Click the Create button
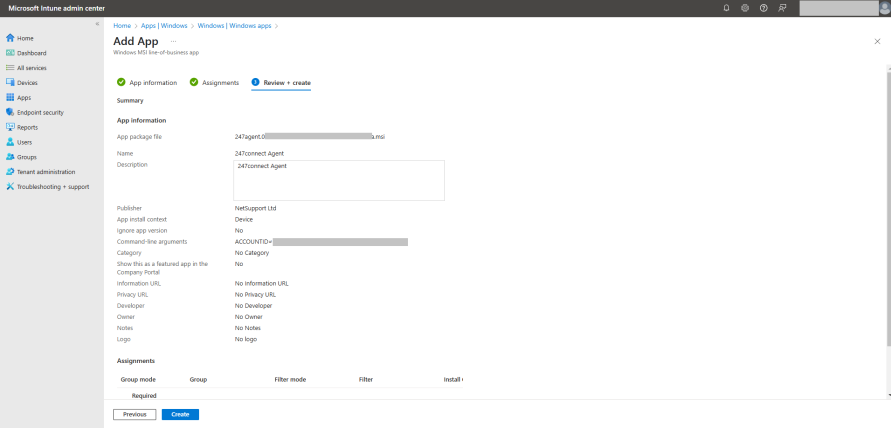The height and width of the screenshot is (428, 891). [x=180, y=414]
